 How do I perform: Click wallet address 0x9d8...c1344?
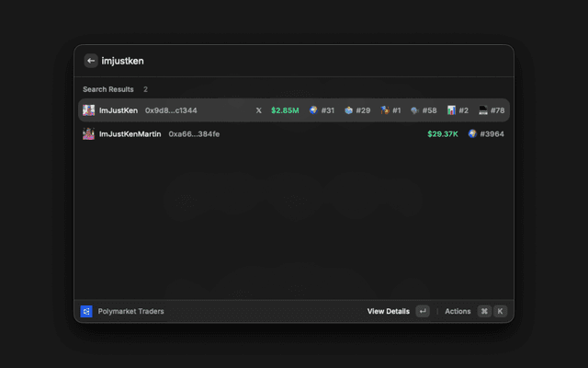click(171, 110)
